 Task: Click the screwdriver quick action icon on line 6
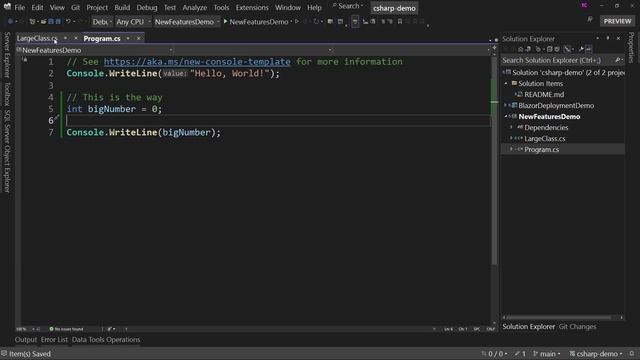(x=57, y=118)
